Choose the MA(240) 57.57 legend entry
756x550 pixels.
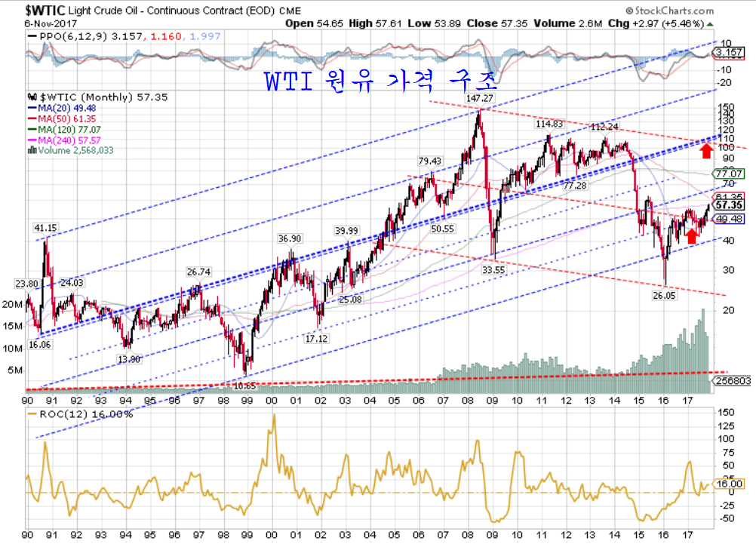click(63, 140)
